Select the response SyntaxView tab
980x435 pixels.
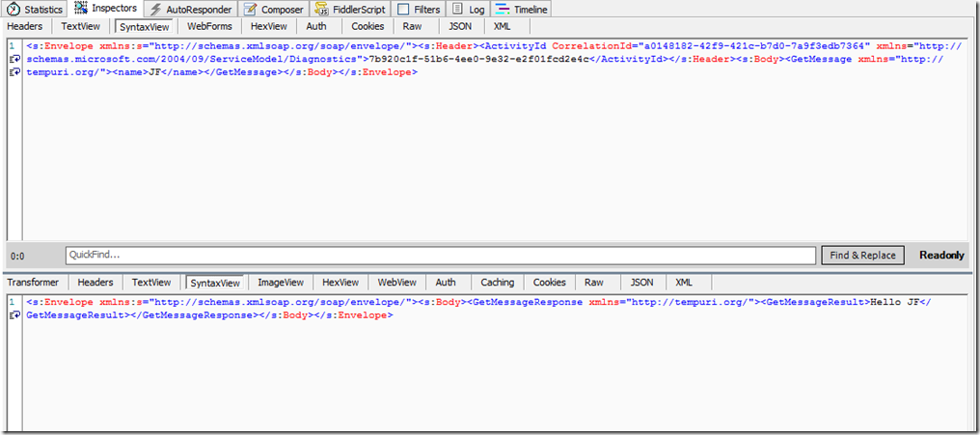pos(216,284)
